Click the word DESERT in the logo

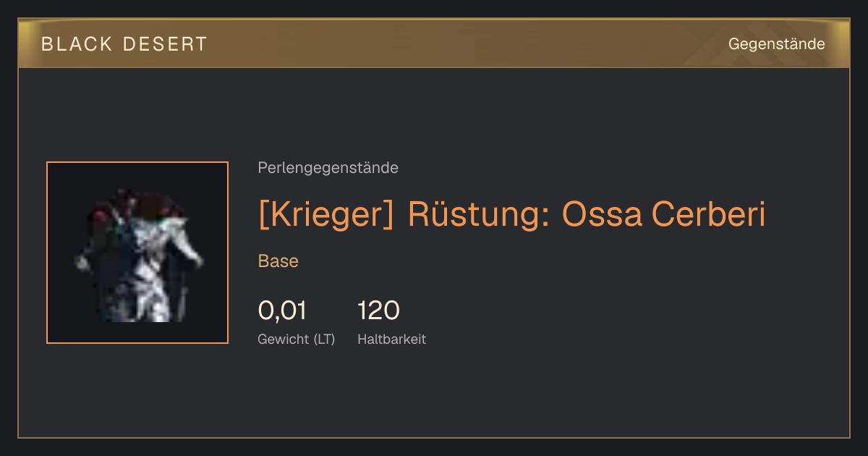tap(166, 44)
